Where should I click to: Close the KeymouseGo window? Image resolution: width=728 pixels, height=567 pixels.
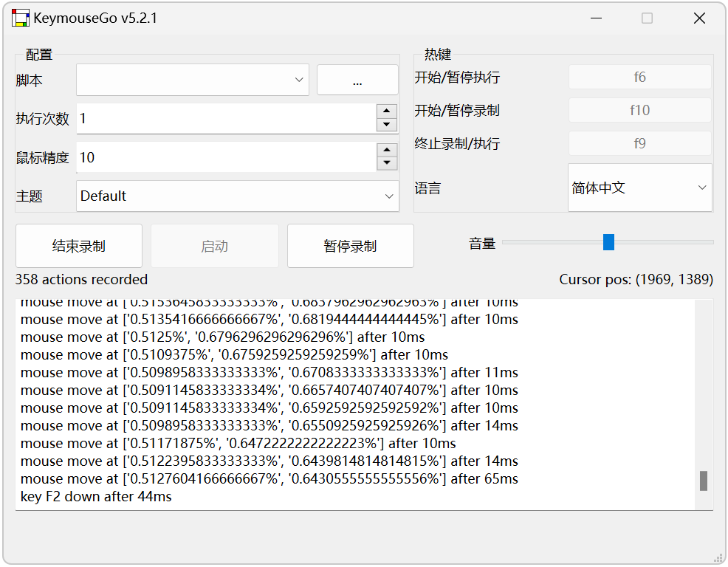tap(699, 18)
